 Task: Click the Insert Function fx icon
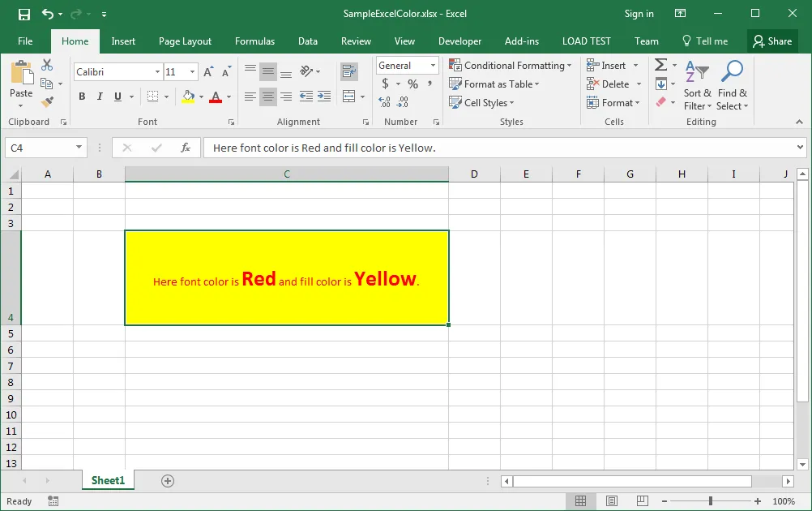(186, 148)
